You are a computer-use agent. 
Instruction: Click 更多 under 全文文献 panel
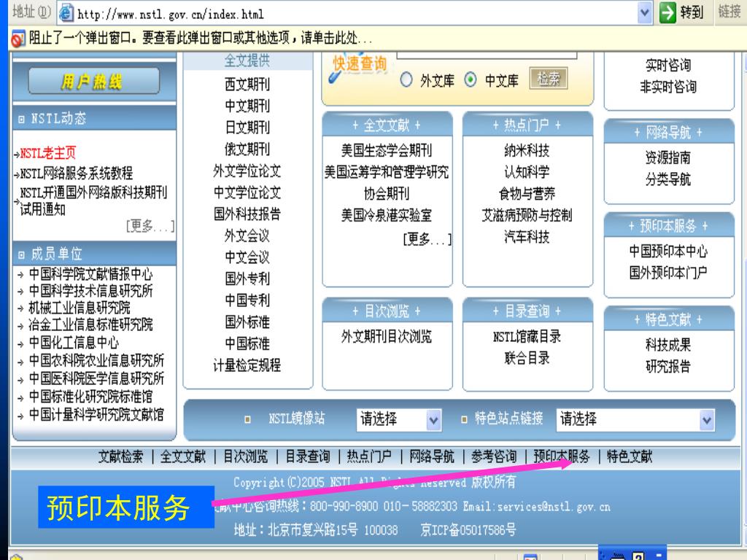click(427, 238)
